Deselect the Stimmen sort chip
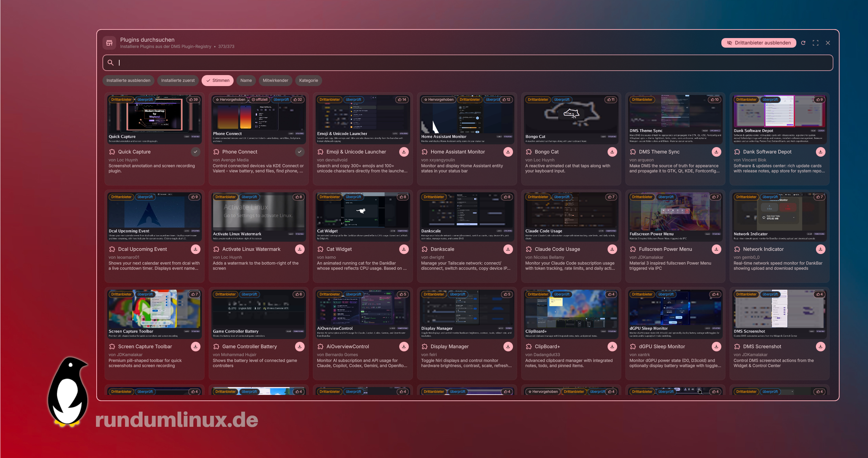The height and width of the screenshot is (458, 868). [x=218, y=81]
